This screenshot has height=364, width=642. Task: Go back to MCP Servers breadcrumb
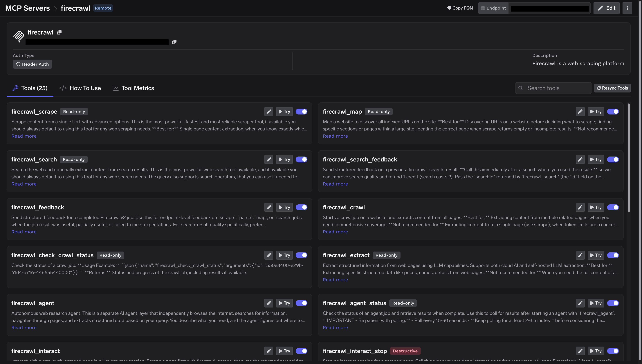(28, 8)
